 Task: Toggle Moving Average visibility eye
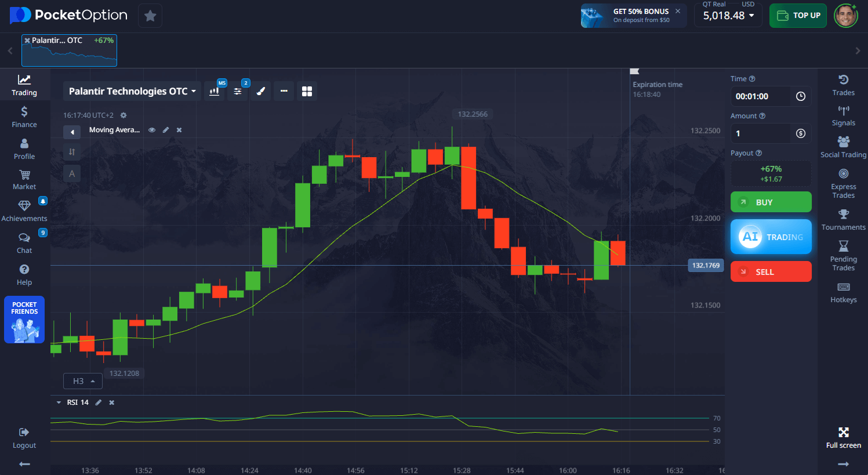pos(152,130)
